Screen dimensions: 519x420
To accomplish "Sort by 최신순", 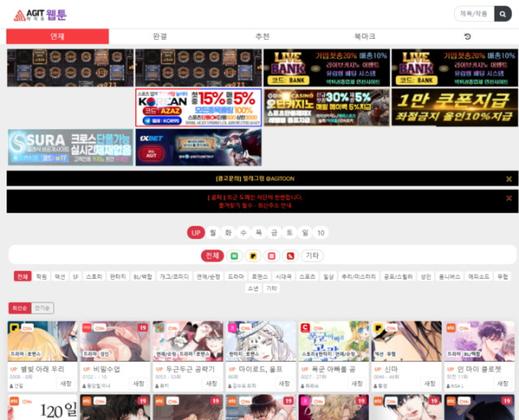I will pyautogui.click(x=19, y=308).
